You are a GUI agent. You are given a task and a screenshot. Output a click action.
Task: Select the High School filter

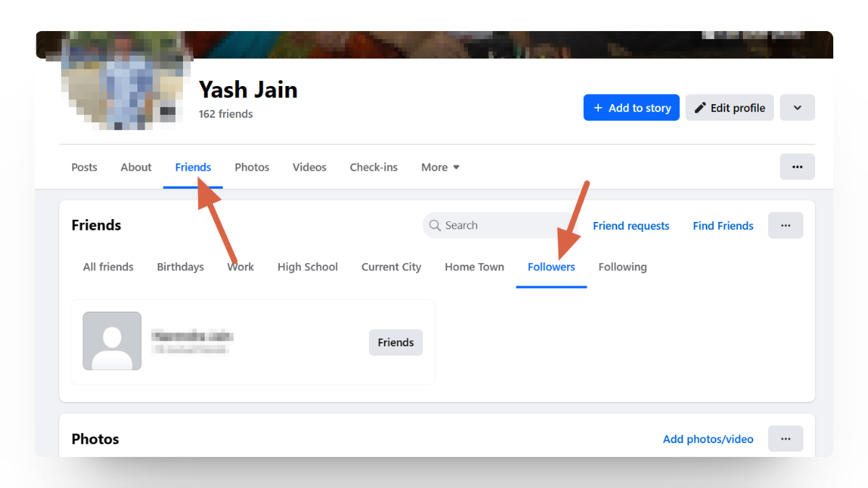pyautogui.click(x=307, y=267)
